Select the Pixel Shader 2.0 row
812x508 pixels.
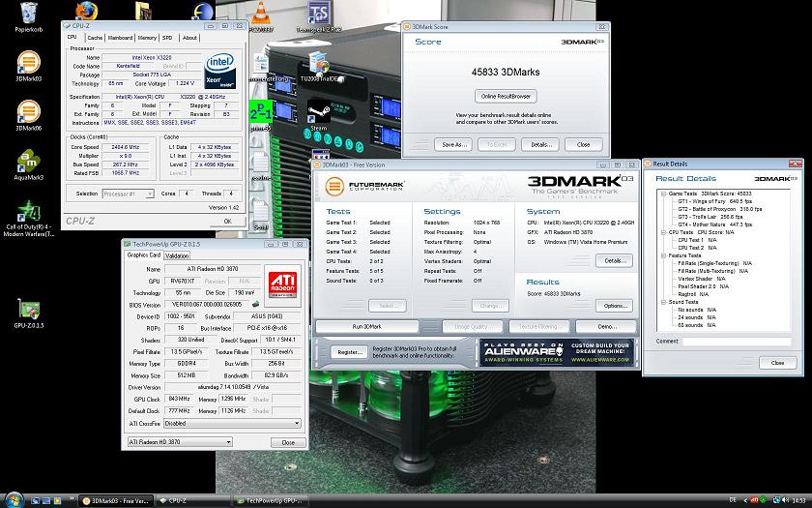click(x=704, y=286)
